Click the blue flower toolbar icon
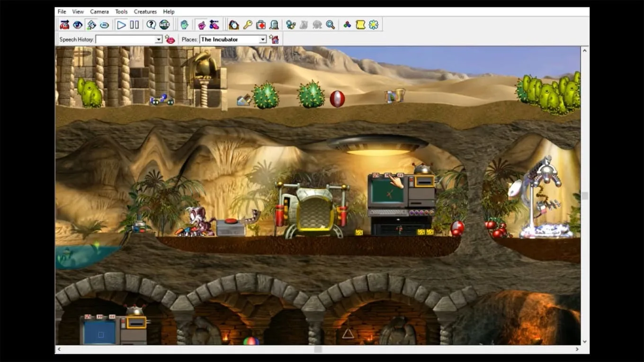This screenshot has width=644, height=362. [374, 25]
